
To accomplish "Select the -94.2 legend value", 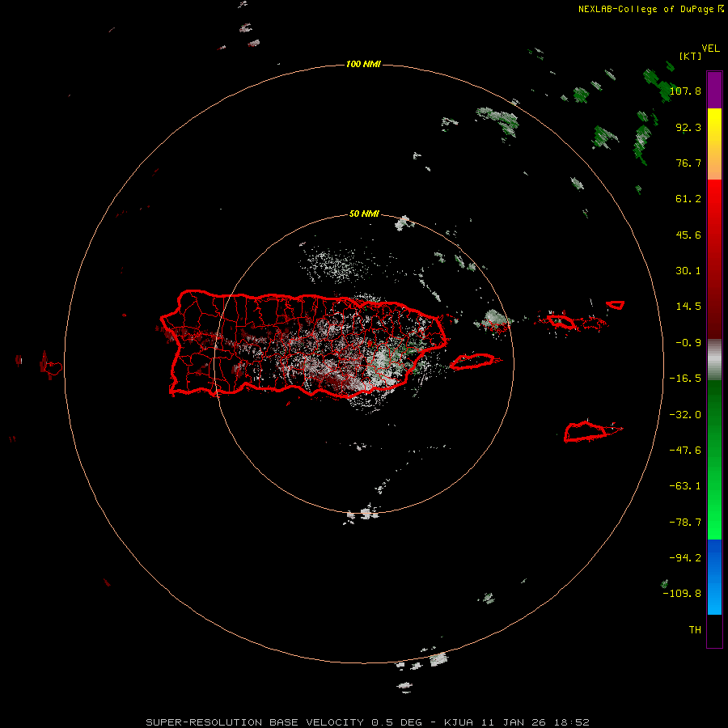I will [685, 558].
